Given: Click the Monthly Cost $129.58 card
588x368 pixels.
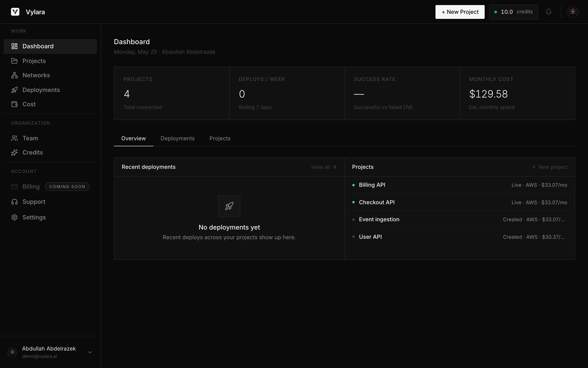Looking at the screenshot, I should (x=517, y=93).
